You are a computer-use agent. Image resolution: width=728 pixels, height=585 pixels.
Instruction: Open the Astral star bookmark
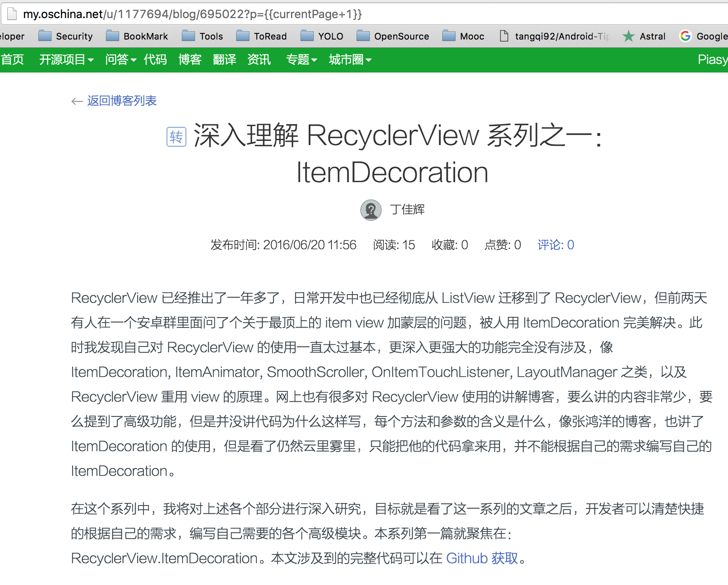click(x=644, y=36)
